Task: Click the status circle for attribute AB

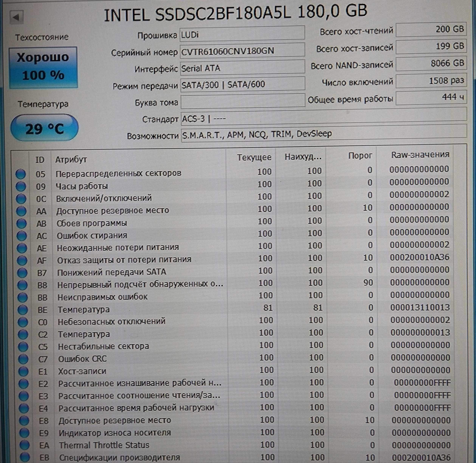Action: 21,223
